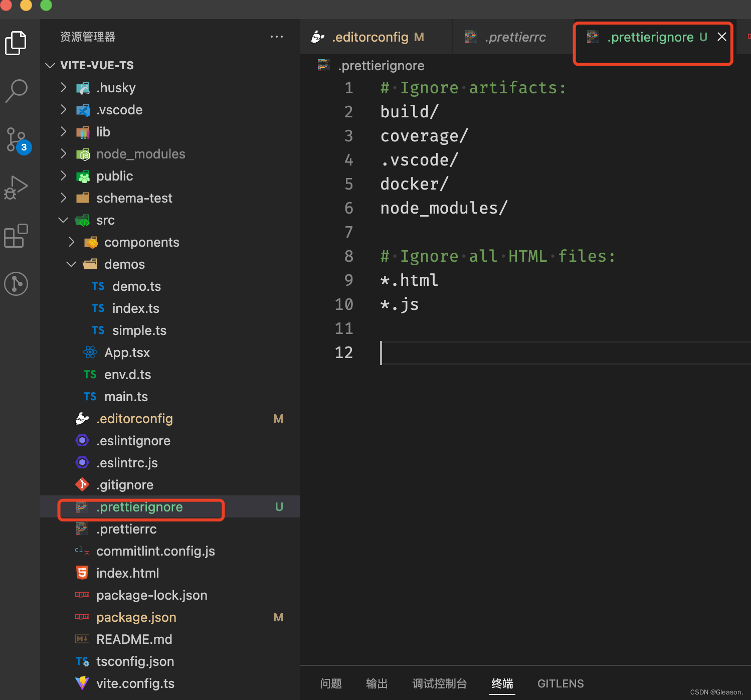Expand the node_modules folder chevron
This screenshot has height=700, width=751.
pos(63,153)
